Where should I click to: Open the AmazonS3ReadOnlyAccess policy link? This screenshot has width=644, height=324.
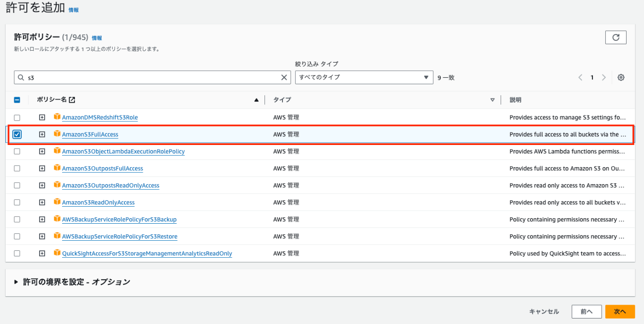pyautogui.click(x=98, y=202)
